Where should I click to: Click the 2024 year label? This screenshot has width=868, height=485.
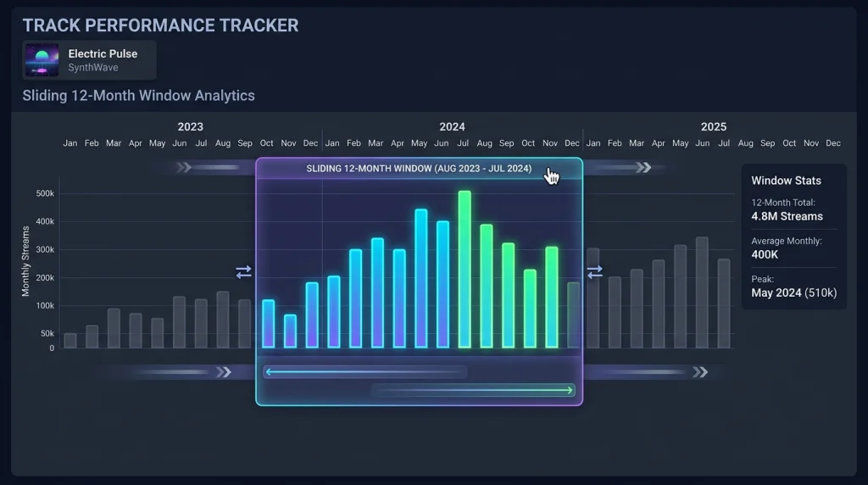(453, 127)
